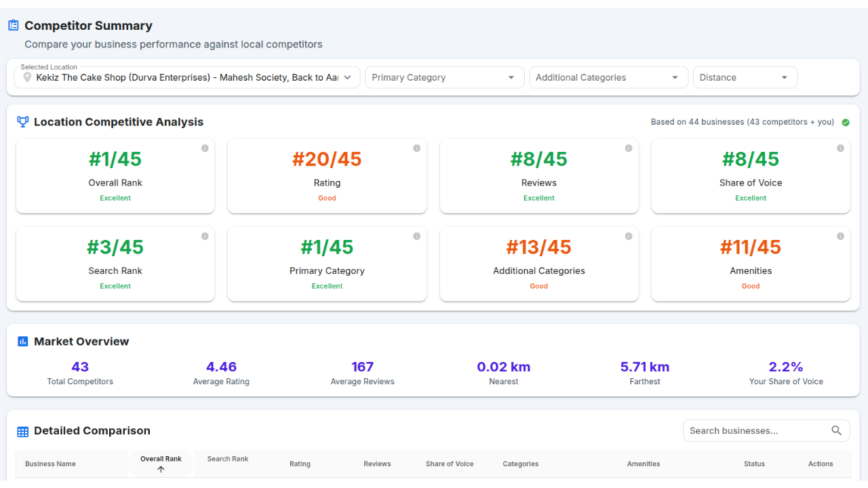Open the Primary Category dropdown

pos(444,77)
